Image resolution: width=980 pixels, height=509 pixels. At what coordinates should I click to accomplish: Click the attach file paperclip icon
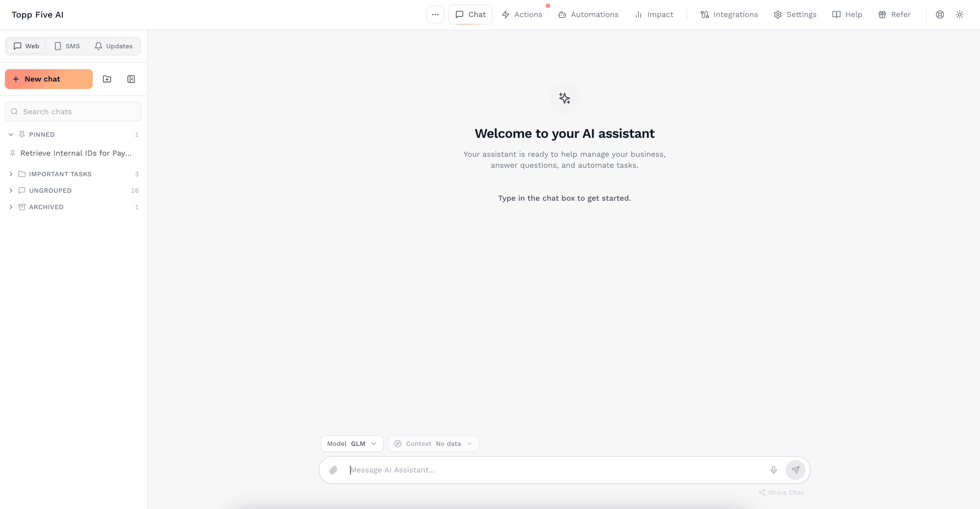point(333,470)
